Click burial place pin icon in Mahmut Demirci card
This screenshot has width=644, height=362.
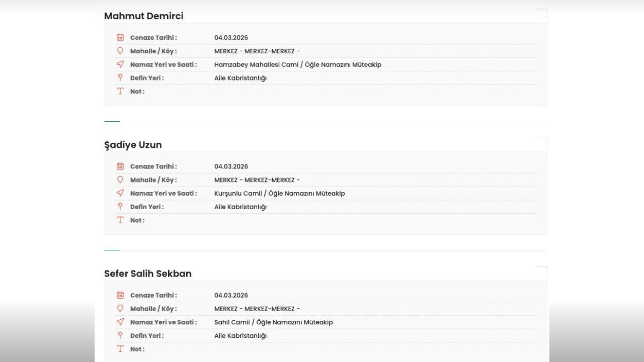tap(120, 78)
